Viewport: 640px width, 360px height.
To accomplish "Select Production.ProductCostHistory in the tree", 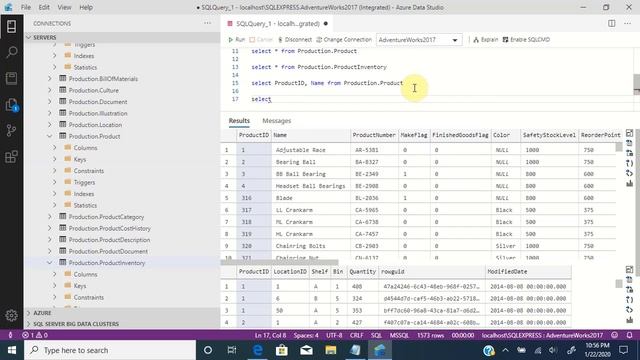I will [x=110, y=229].
